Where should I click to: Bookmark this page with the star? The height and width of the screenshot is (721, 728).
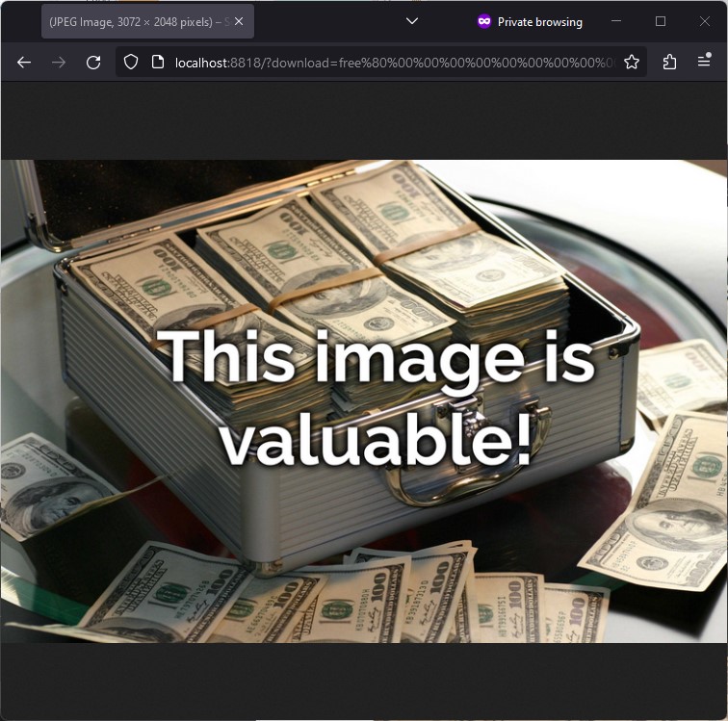(632, 62)
